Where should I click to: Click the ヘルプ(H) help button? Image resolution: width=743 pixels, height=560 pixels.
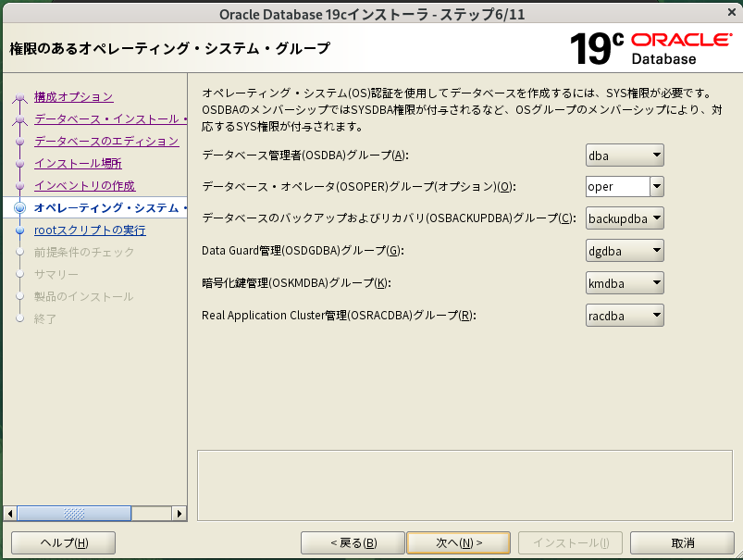click(x=64, y=543)
